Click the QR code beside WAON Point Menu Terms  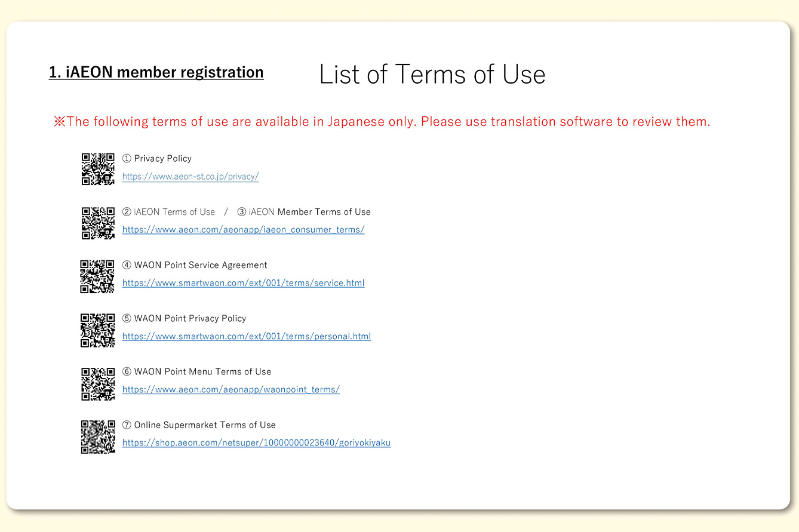98,383
